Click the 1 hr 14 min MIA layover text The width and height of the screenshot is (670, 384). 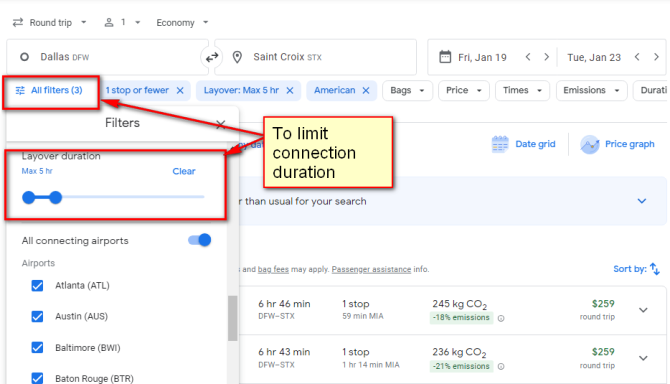[x=370, y=365]
